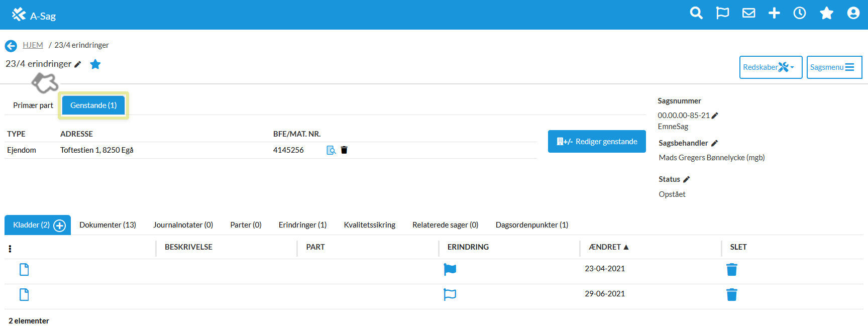Expand the Redskaber dropdown
Screen dimensions: 868x333
pos(770,67)
